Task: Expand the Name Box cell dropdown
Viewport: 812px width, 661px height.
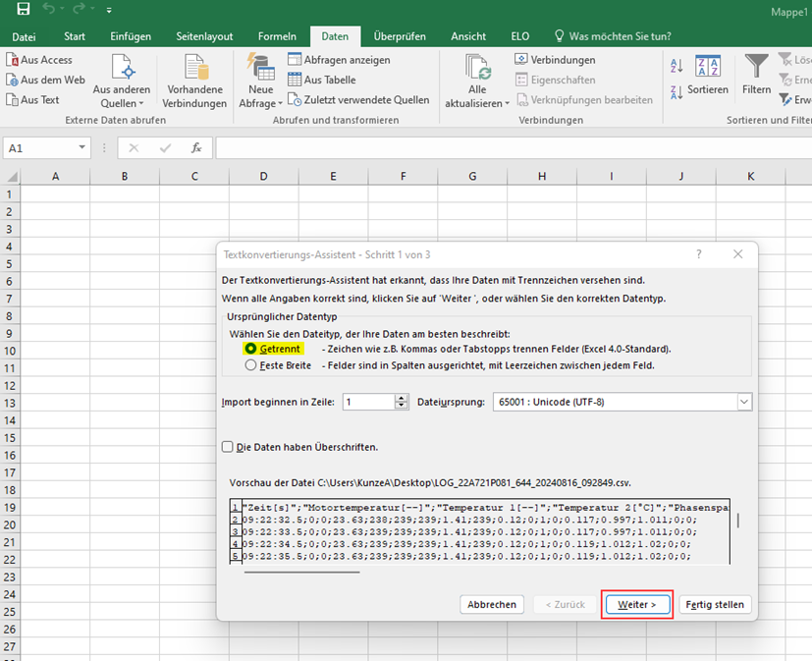Action: click(83, 148)
